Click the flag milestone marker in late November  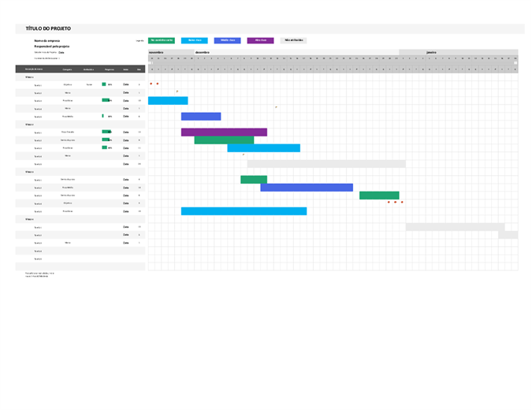tap(177, 91)
